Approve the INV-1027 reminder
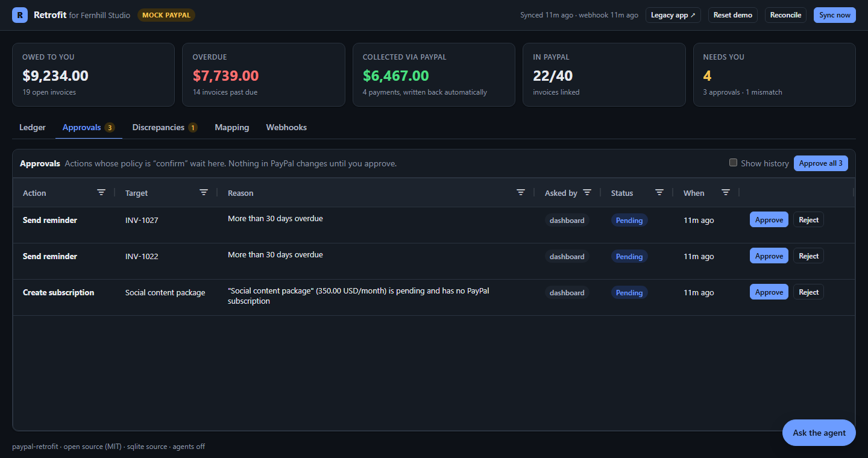Screen dimensions: 868x458 pos(769,220)
